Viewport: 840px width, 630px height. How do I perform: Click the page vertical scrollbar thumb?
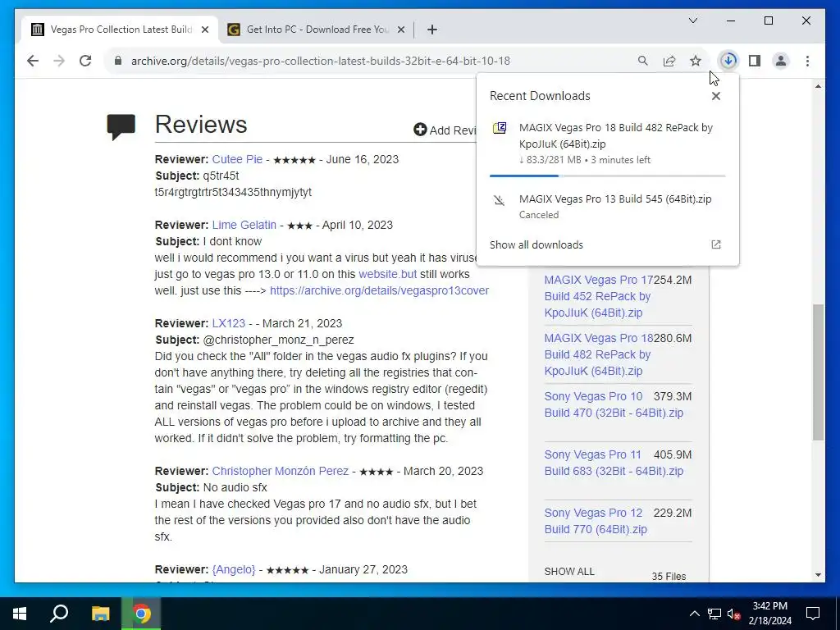818,372
